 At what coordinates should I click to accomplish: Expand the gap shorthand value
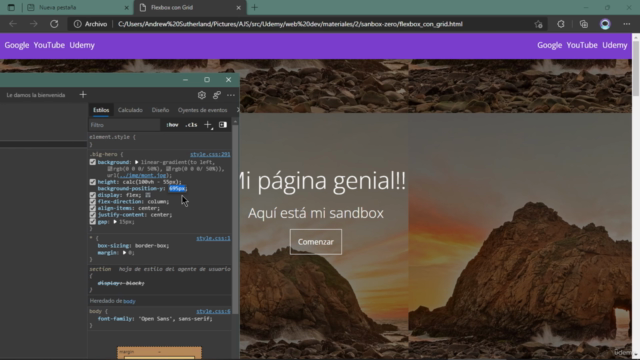pos(115,222)
